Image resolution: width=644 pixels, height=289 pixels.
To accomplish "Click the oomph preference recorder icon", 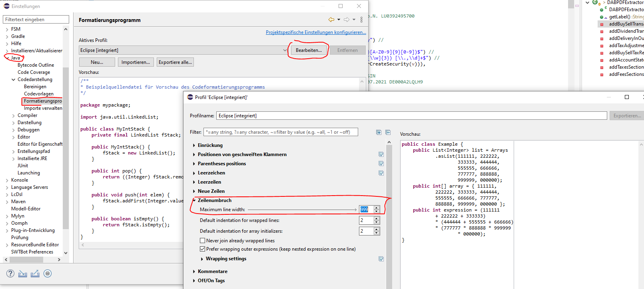I will (x=48, y=273).
